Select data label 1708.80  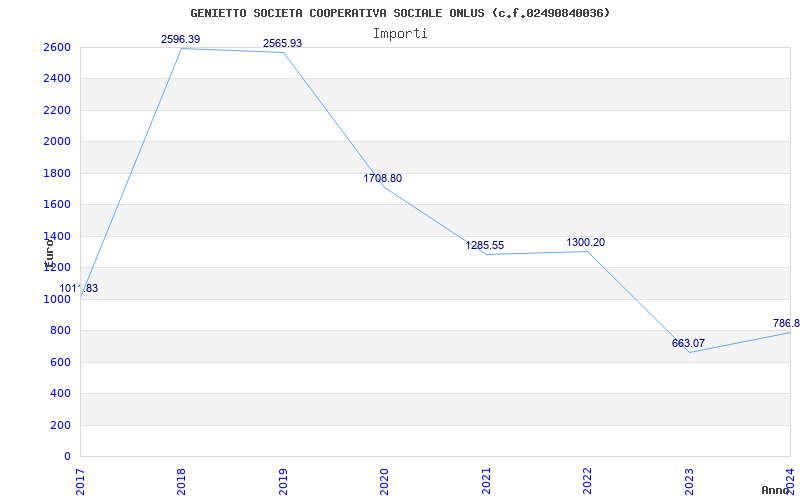[383, 179]
